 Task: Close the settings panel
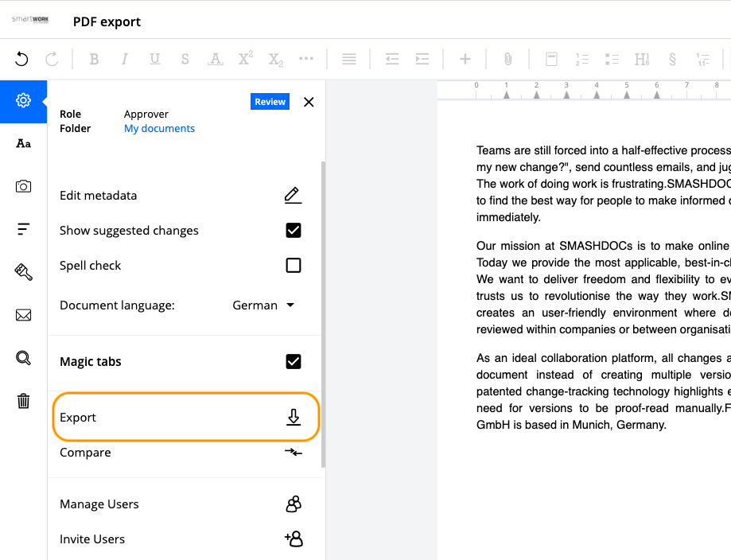click(309, 102)
